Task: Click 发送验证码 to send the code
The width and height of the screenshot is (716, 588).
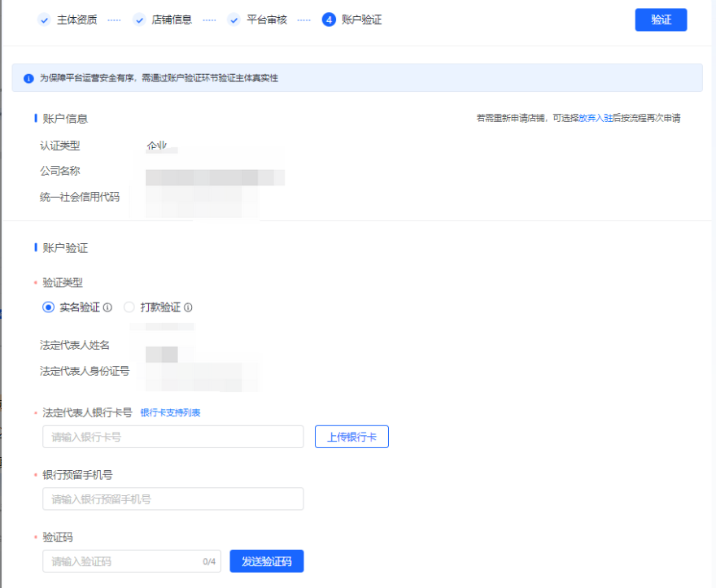Action: [x=267, y=560]
